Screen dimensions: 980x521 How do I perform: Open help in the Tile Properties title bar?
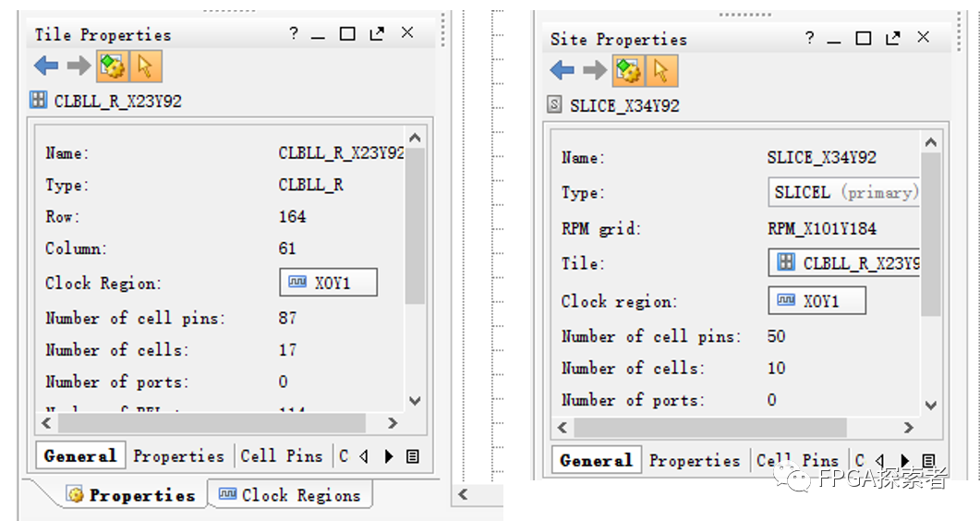[x=294, y=33]
